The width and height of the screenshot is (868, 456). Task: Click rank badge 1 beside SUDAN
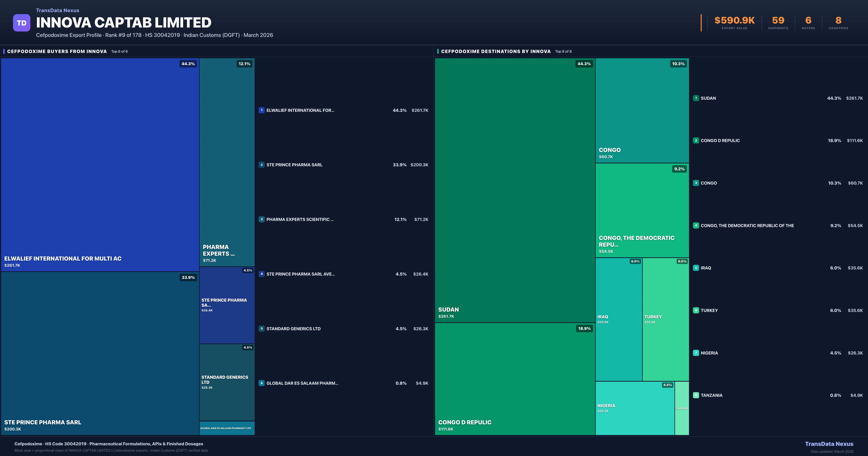point(696,98)
